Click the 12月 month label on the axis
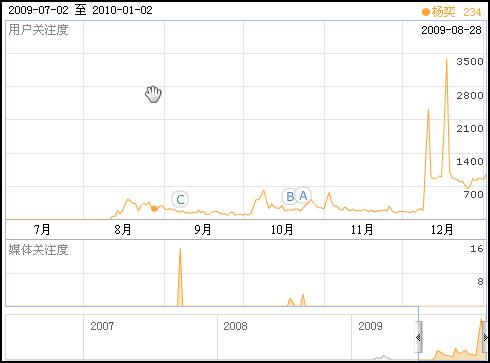 tap(442, 229)
